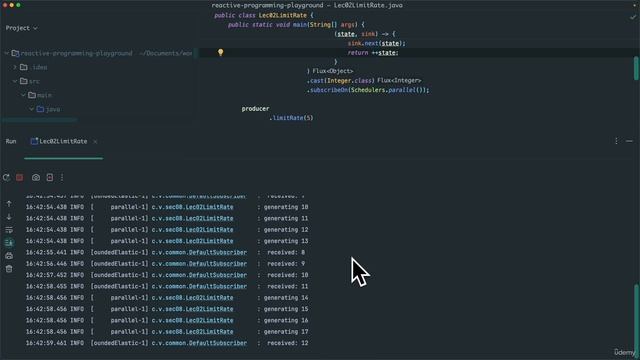Click cast(Integer.class) in editor
The image size is (640, 360).
(340, 80)
